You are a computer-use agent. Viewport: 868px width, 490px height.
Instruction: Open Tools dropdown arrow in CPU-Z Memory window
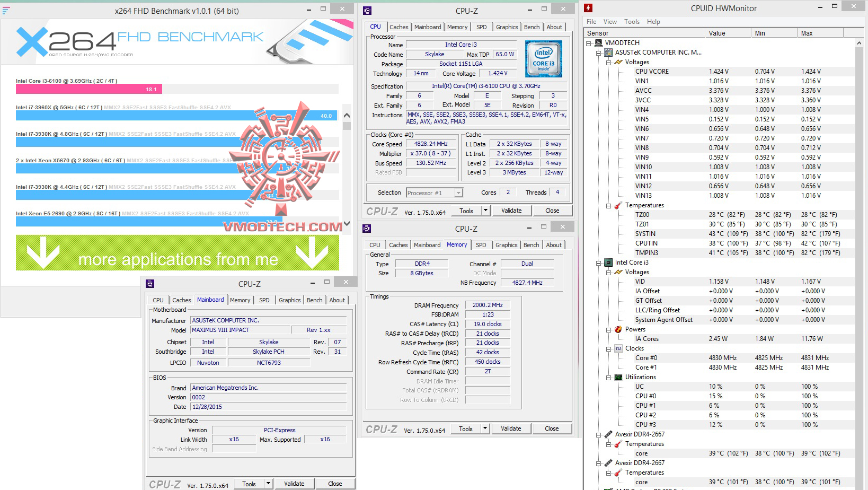click(x=485, y=428)
